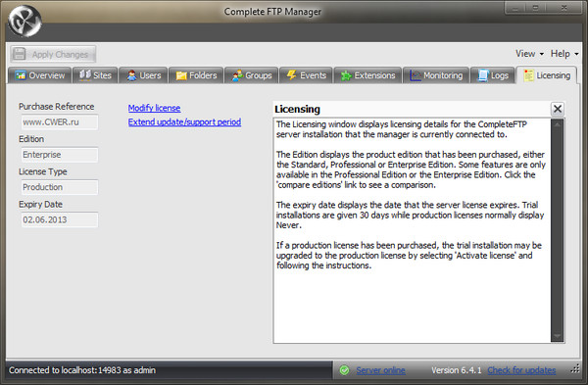Click the Edition field showing Enterprise
Viewport: 588px width, 385px height.
(59, 155)
